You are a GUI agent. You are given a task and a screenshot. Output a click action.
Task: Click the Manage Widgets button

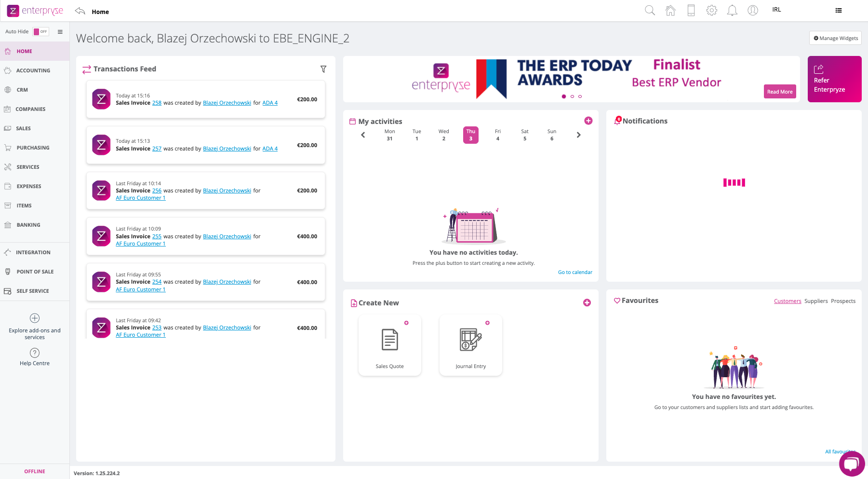[x=835, y=38]
